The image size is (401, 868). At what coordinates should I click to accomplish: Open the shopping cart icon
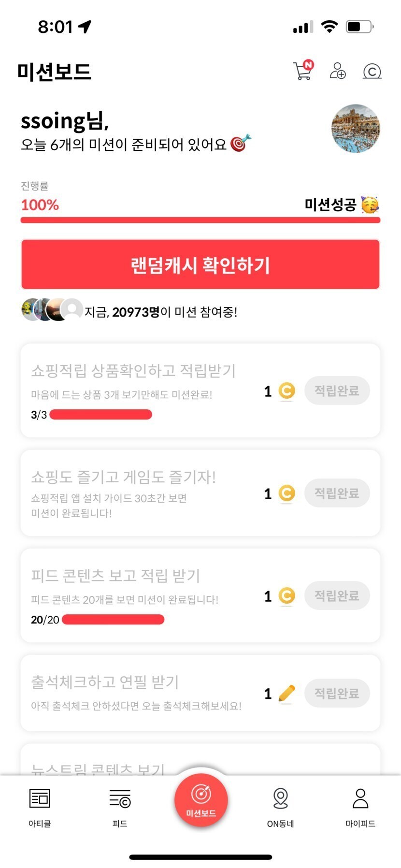303,71
